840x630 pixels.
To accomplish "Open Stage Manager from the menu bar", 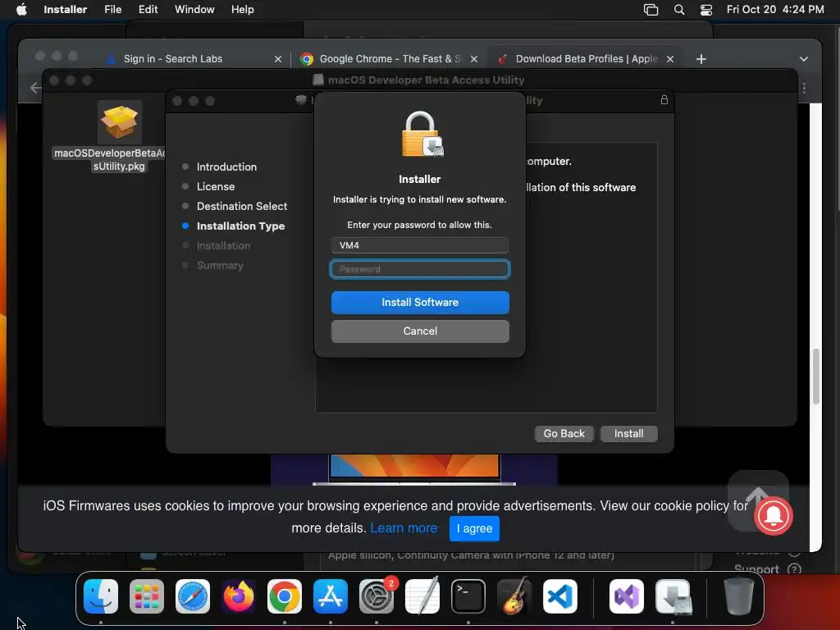I will point(651,10).
